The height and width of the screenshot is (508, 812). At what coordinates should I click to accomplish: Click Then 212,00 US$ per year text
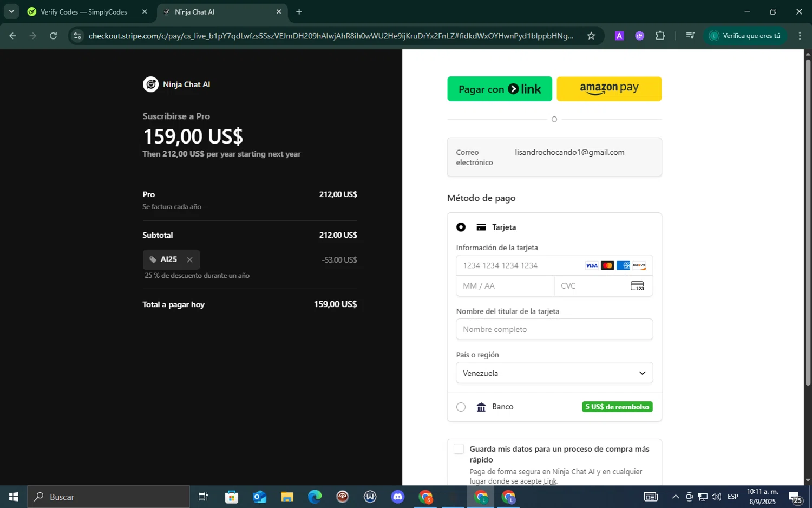[x=221, y=154]
